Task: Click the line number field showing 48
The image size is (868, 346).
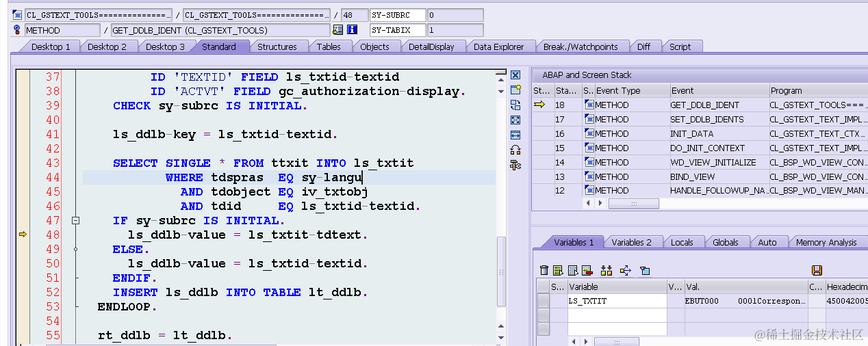Action: tap(354, 15)
